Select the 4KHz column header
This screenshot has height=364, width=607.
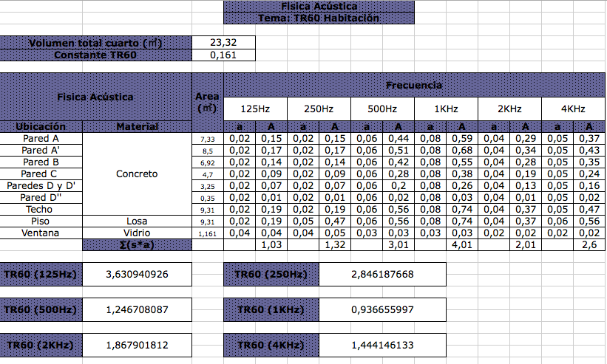pyautogui.click(x=573, y=109)
